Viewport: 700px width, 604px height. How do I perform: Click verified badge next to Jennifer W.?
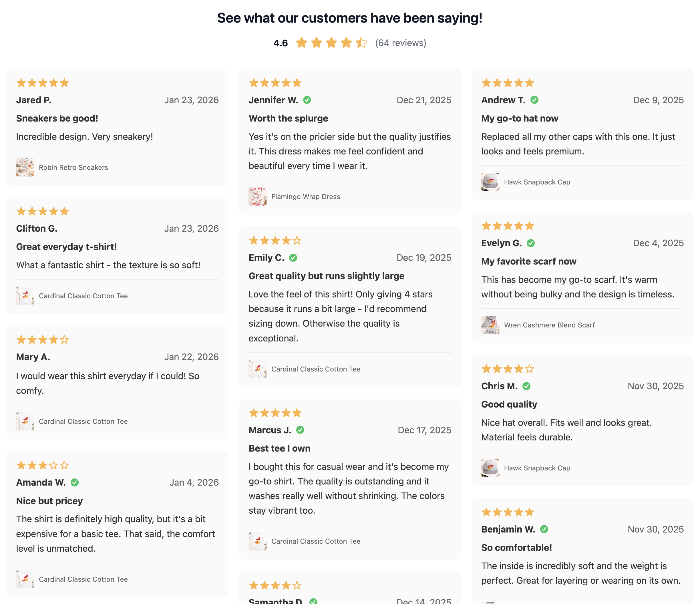click(307, 100)
